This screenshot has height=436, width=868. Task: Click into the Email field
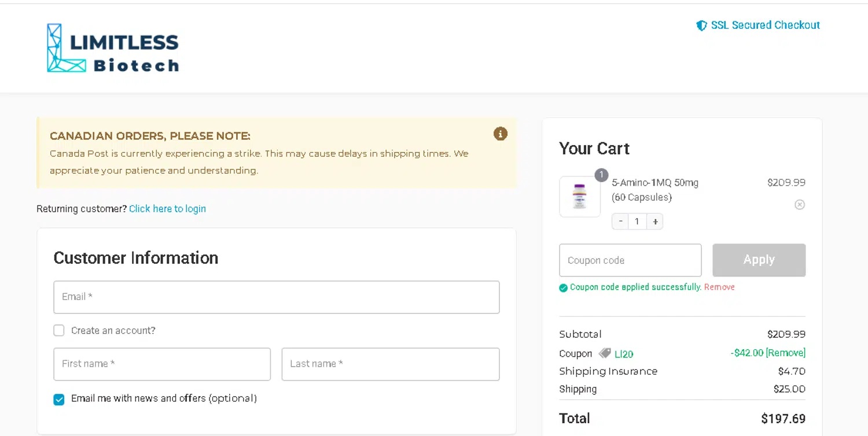click(x=277, y=297)
